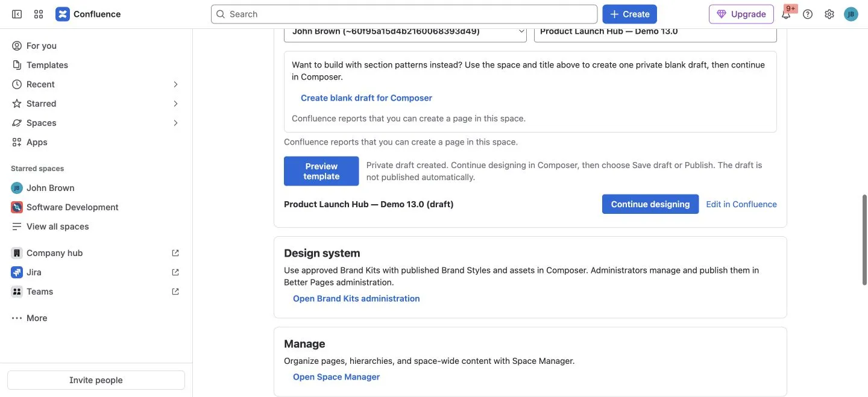Open the Software Development starred space
This screenshot has height=397, width=868.
(x=96, y=207)
